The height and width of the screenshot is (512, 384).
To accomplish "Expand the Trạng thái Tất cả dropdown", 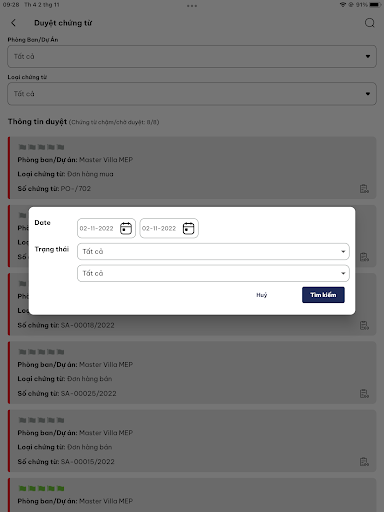I will coord(213,251).
